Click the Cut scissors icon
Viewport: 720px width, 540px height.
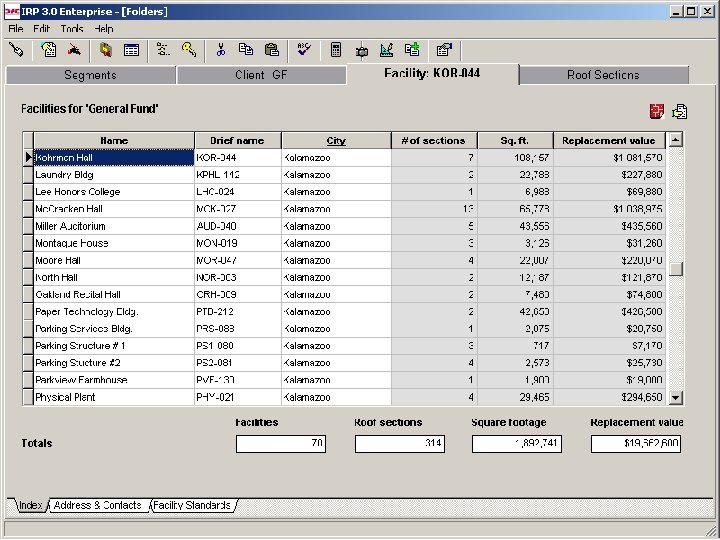click(221, 50)
